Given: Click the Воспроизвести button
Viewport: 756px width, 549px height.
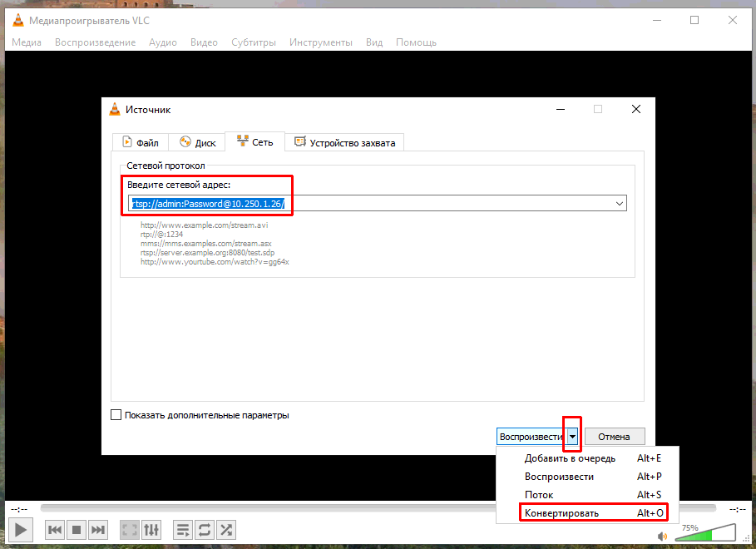Looking at the screenshot, I should pyautogui.click(x=531, y=437).
